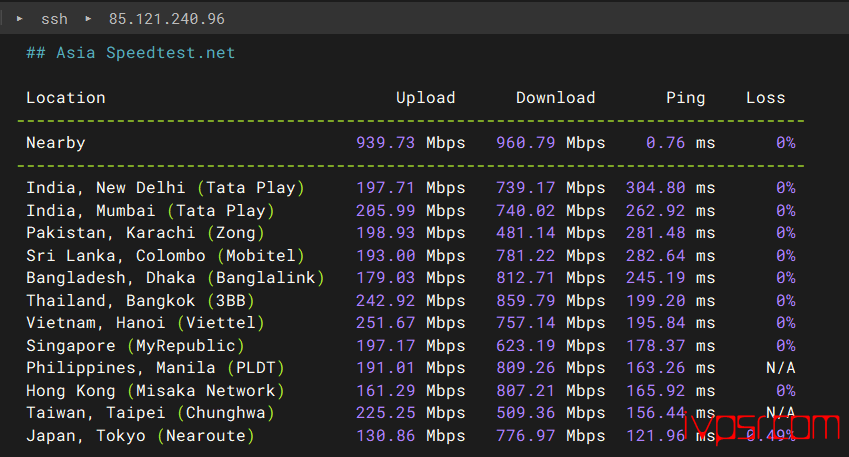Click the Location column header

pos(66,97)
